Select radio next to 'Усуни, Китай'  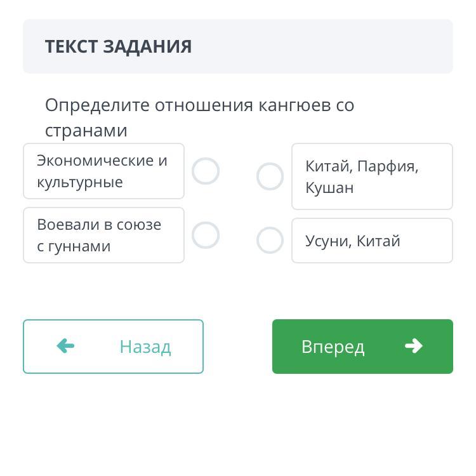point(270,241)
